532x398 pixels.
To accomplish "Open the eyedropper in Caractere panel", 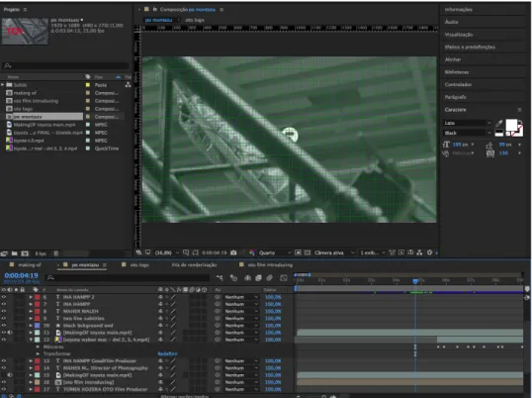I will (x=499, y=123).
